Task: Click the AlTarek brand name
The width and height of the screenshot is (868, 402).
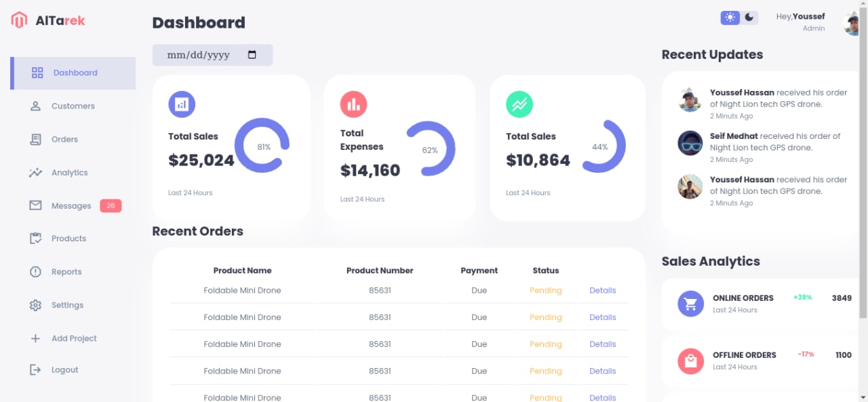Action: pyautogui.click(x=60, y=20)
